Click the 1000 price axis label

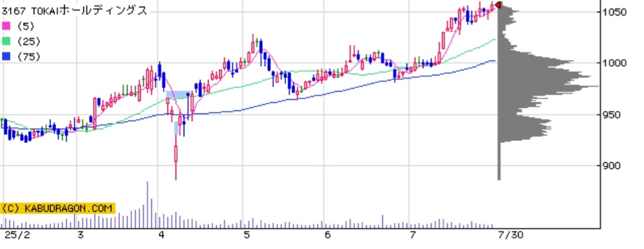coord(615,63)
